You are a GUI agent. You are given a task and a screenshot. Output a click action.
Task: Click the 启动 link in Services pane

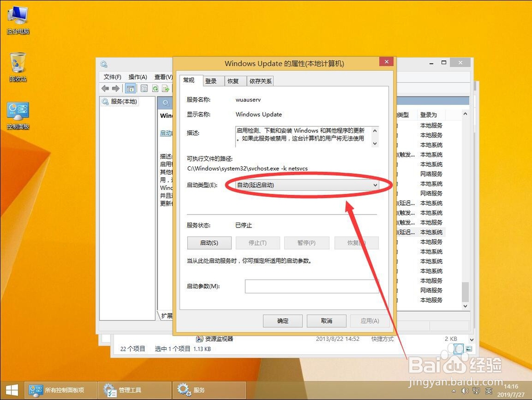(x=166, y=133)
